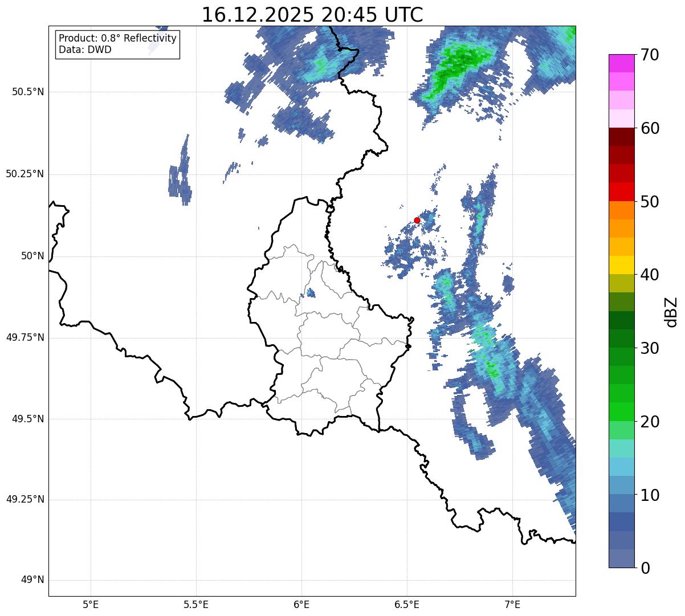Click the 50.5°N latitude tick label
685x616 pixels.
point(28,92)
